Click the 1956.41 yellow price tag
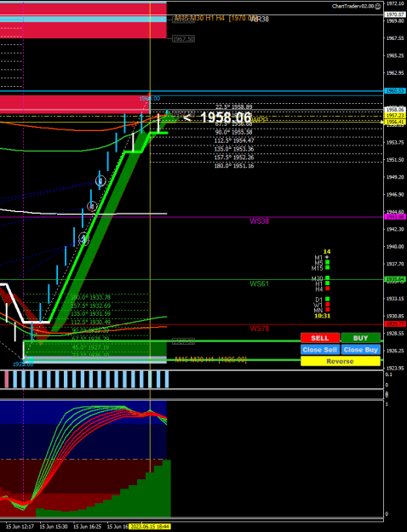 tap(395, 122)
